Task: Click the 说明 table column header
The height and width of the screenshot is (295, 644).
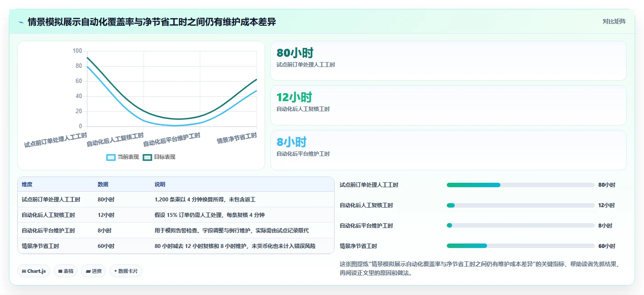Action: click(x=160, y=185)
